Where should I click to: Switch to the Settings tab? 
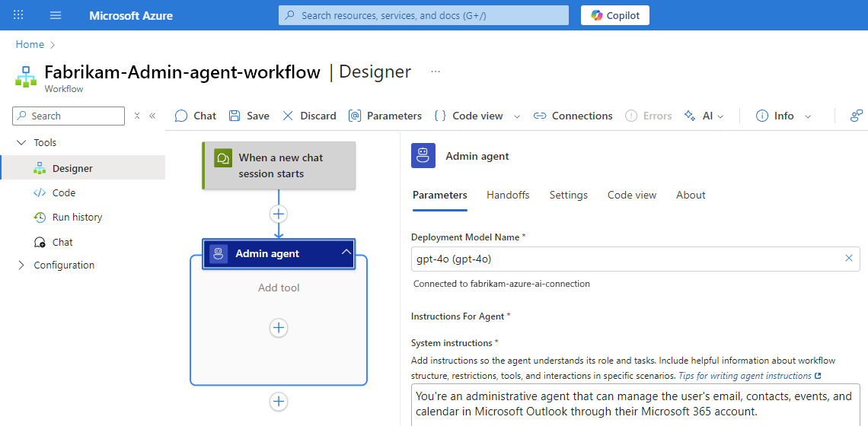[x=569, y=195]
